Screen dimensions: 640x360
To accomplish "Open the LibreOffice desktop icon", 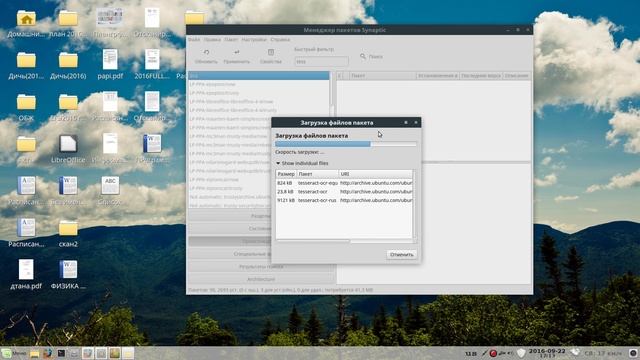I will [x=68, y=144].
